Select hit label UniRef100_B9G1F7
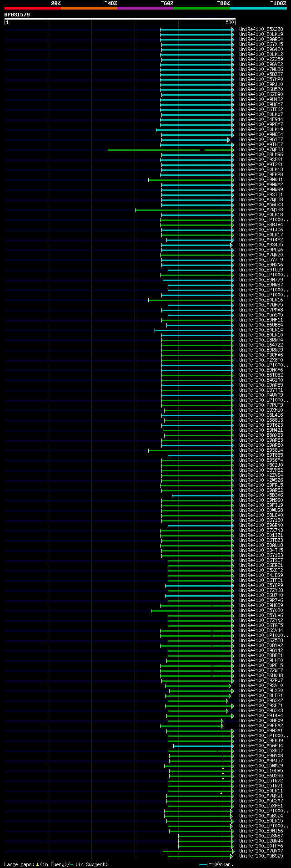The width and height of the screenshot is (291, 868). [261, 139]
